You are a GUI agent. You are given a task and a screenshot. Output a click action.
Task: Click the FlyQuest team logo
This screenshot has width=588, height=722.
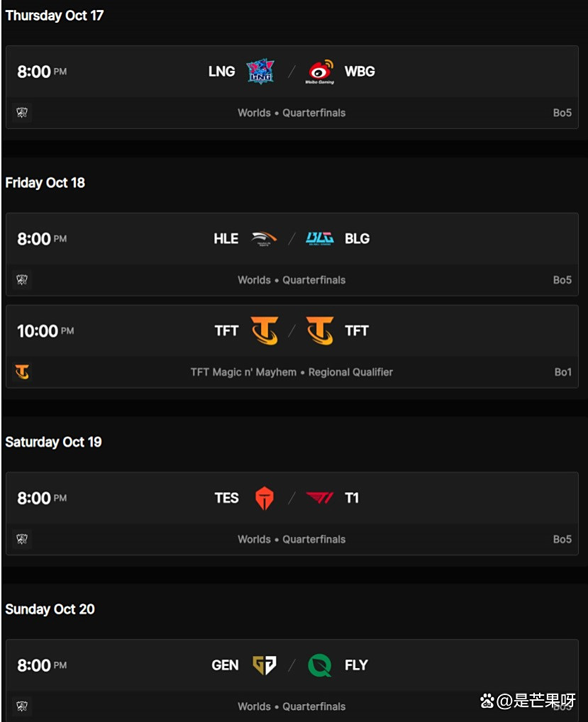320,665
